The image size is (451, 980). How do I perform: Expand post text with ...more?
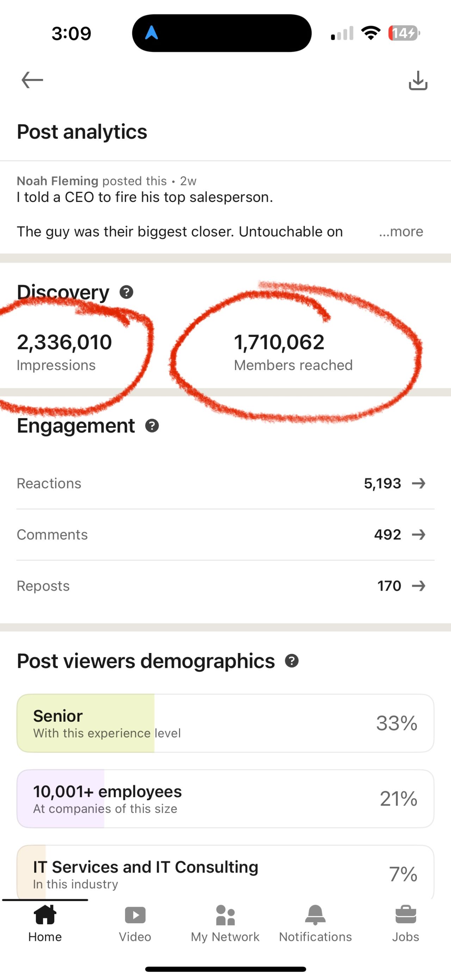pyautogui.click(x=401, y=232)
